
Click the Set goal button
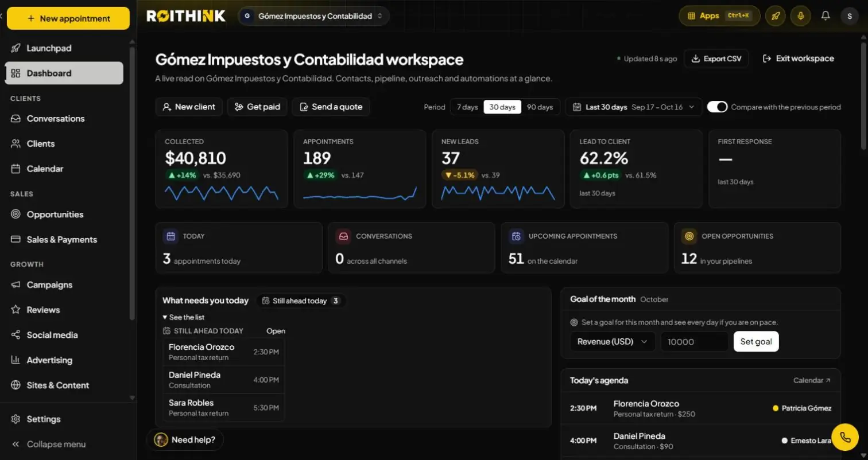[x=756, y=342]
